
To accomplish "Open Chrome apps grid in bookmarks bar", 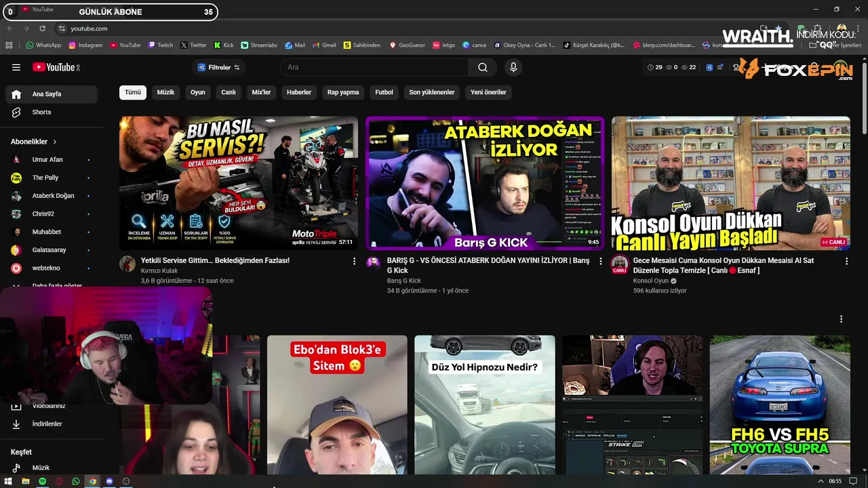I will [x=9, y=45].
